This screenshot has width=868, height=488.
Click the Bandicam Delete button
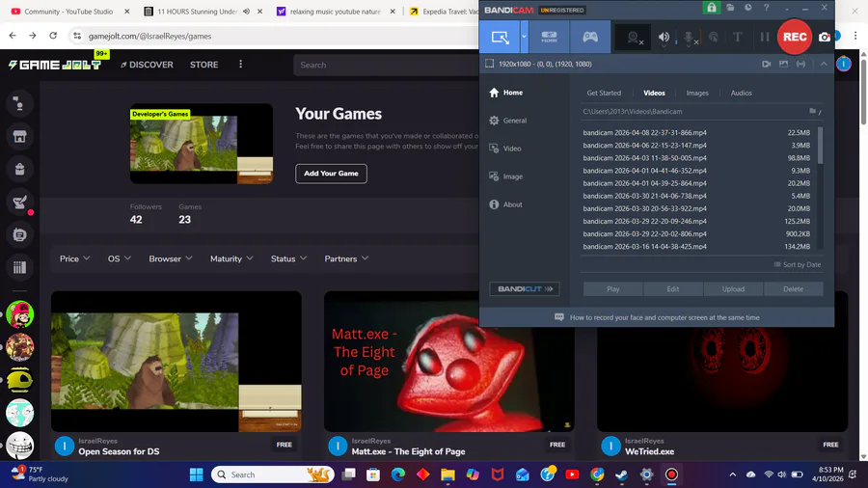click(794, 288)
